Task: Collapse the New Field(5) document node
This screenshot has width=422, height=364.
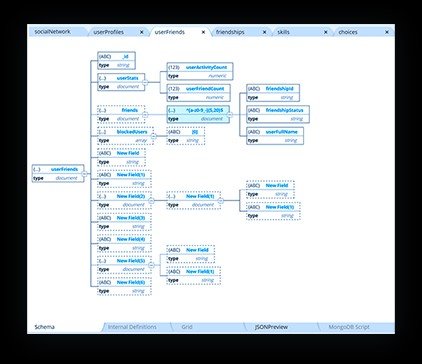Action: pyautogui.click(x=151, y=265)
